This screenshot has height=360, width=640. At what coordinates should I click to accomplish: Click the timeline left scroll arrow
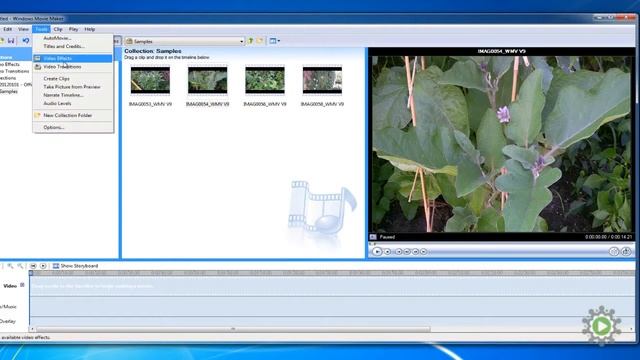(x=32, y=329)
